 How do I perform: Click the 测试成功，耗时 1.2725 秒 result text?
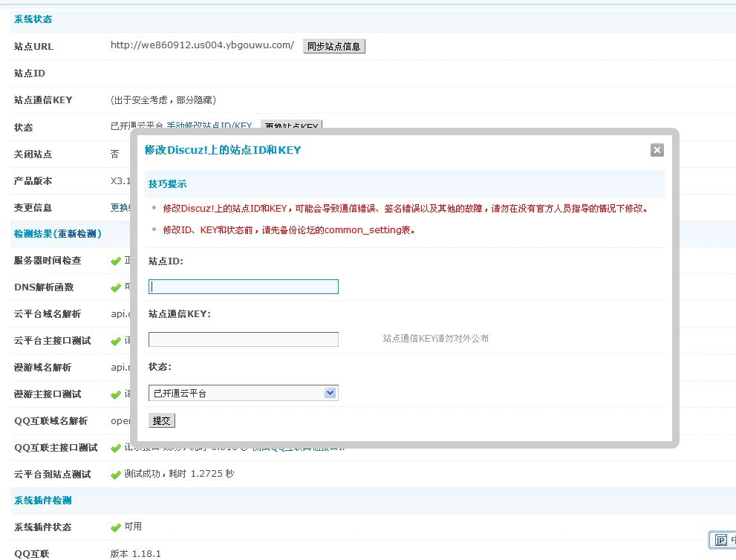[179, 474]
